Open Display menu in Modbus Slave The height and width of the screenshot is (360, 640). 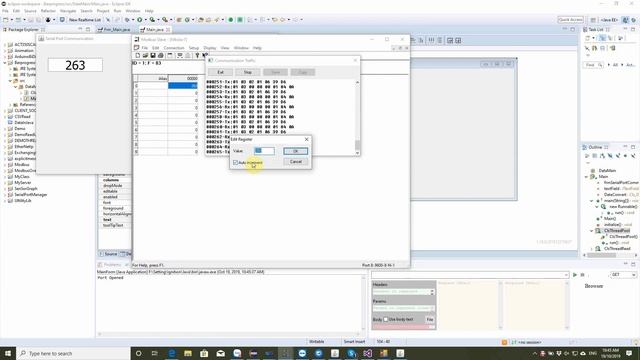[x=209, y=48]
